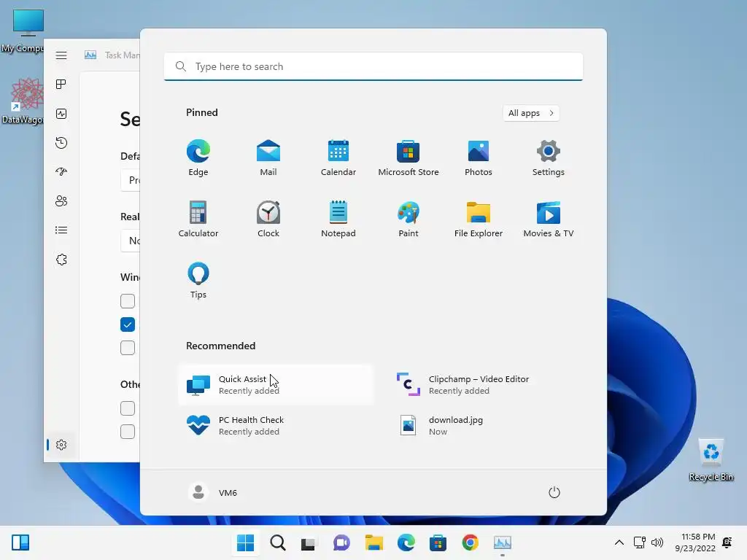Select Task Manager Settings gear in sidebar
Image resolution: width=747 pixels, height=560 pixels.
61,445
